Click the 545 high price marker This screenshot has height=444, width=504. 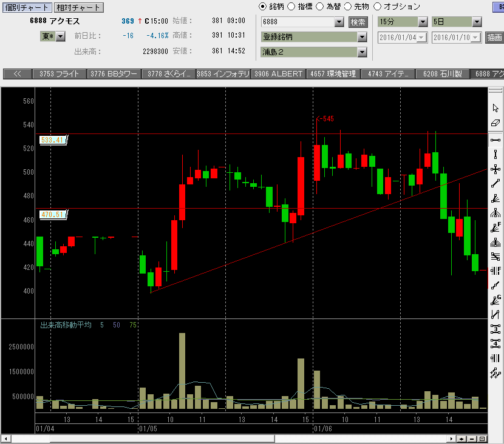(x=325, y=119)
